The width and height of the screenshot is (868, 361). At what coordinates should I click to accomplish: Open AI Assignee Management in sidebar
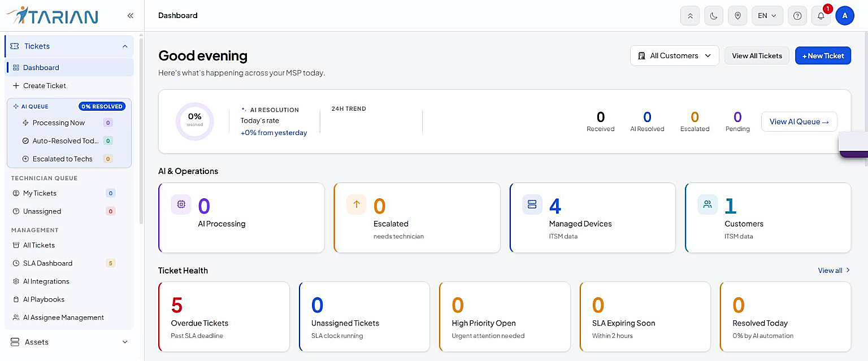tap(70, 317)
